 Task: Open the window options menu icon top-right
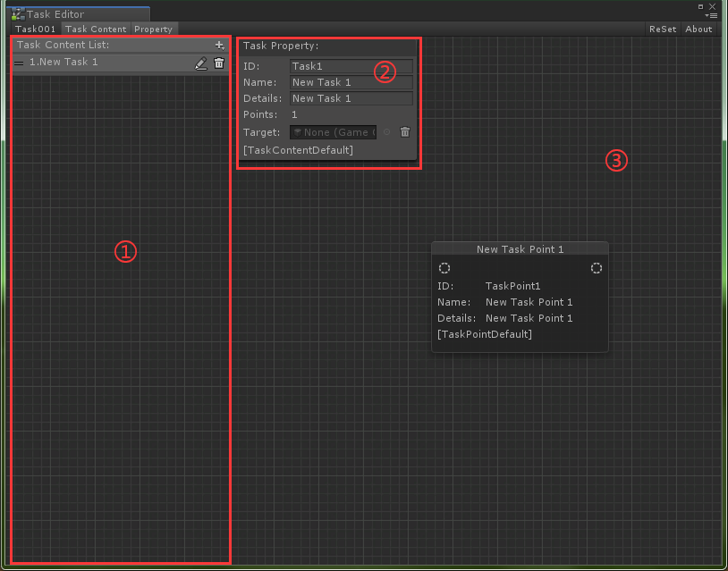pyautogui.click(x=713, y=15)
